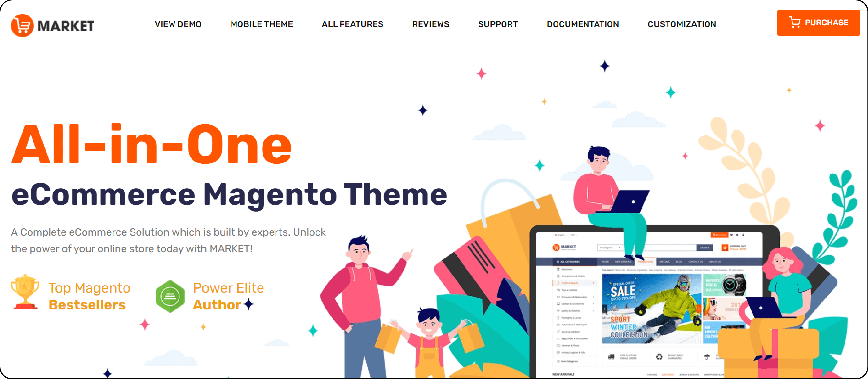The height and width of the screenshot is (379, 868).
Task: Click My Account button in tablet preview
Action: tap(720, 235)
